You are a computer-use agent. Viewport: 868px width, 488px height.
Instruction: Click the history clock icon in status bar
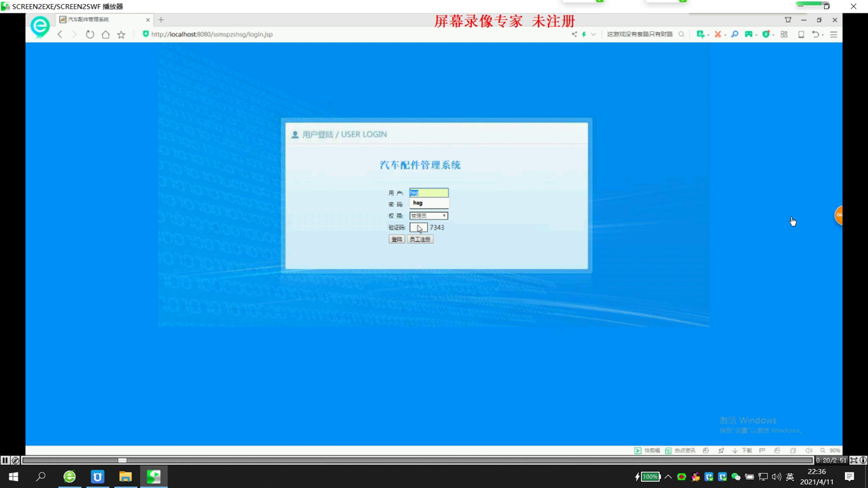point(706,450)
